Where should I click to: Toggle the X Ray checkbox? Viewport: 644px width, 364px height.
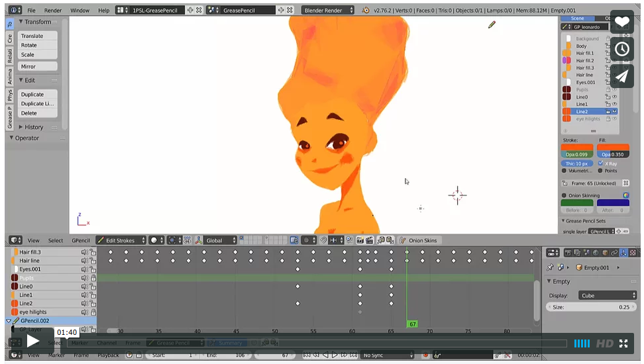point(601,163)
